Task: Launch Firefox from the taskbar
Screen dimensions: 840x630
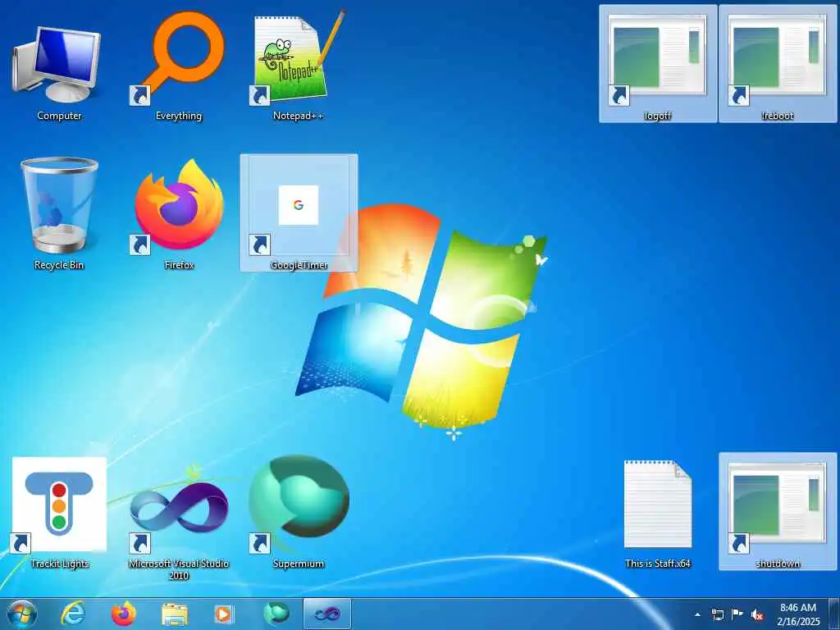Action: [x=124, y=614]
